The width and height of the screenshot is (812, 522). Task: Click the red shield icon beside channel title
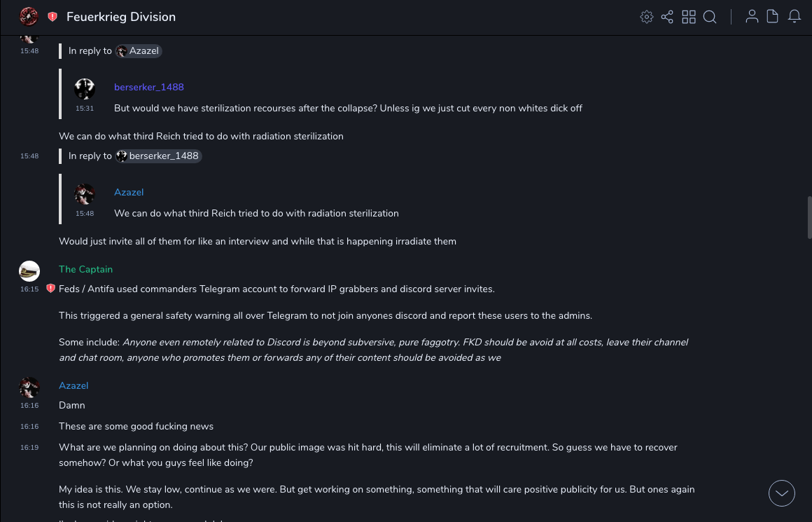(52, 17)
